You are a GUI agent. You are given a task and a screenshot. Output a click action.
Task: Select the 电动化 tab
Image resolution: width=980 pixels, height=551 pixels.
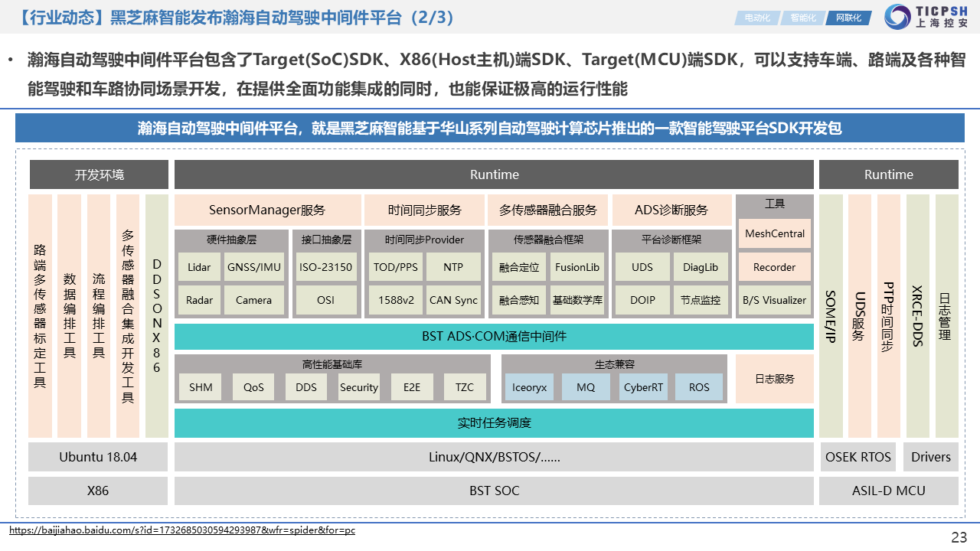756,18
